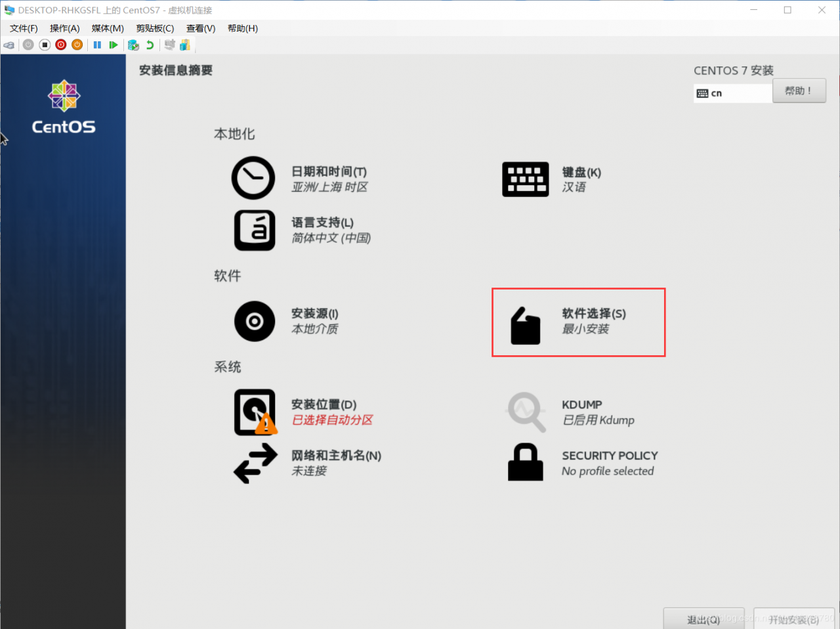This screenshot has height=629, width=840.
Task: Click the grey Start VM power icon
Action: [x=28, y=45]
